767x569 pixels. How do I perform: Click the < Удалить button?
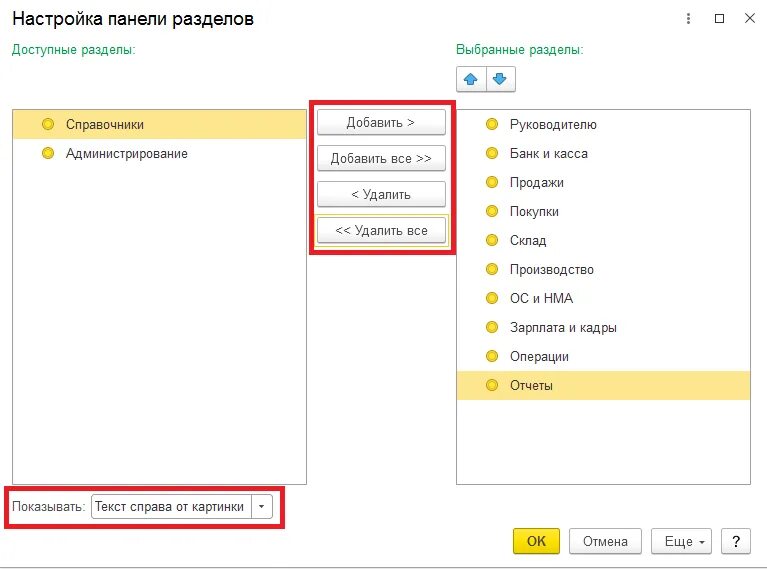coord(381,194)
